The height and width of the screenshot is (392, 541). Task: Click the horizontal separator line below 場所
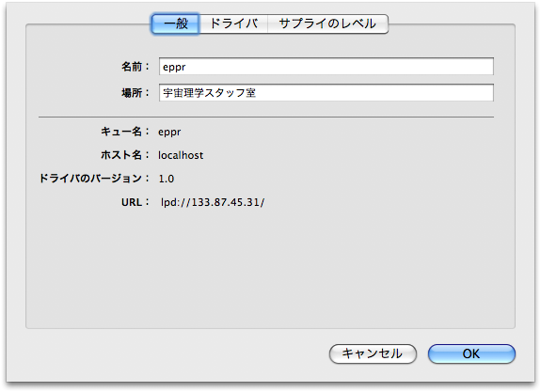pos(266,118)
